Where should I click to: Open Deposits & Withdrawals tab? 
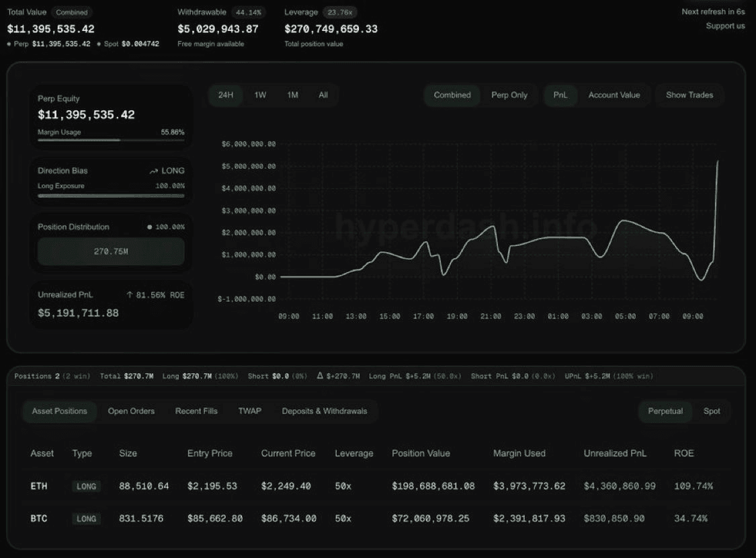coord(324,411)
